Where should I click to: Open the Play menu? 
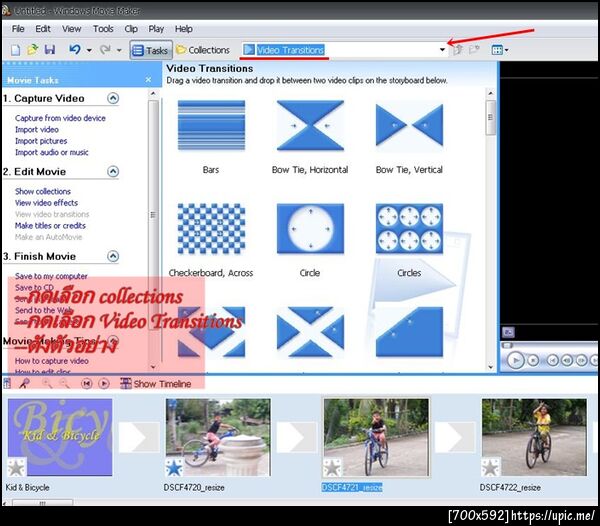pyautogui.click(x=156, y=29)
